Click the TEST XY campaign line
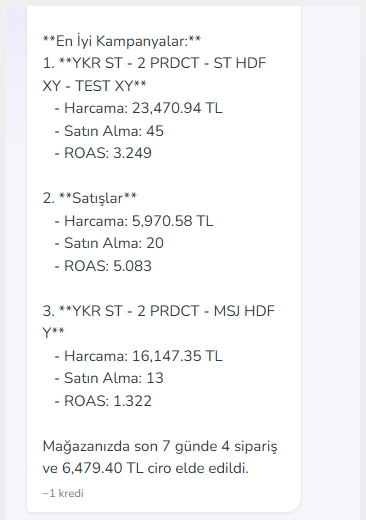Viewport: 366px width, 520px height. point(95,86)
